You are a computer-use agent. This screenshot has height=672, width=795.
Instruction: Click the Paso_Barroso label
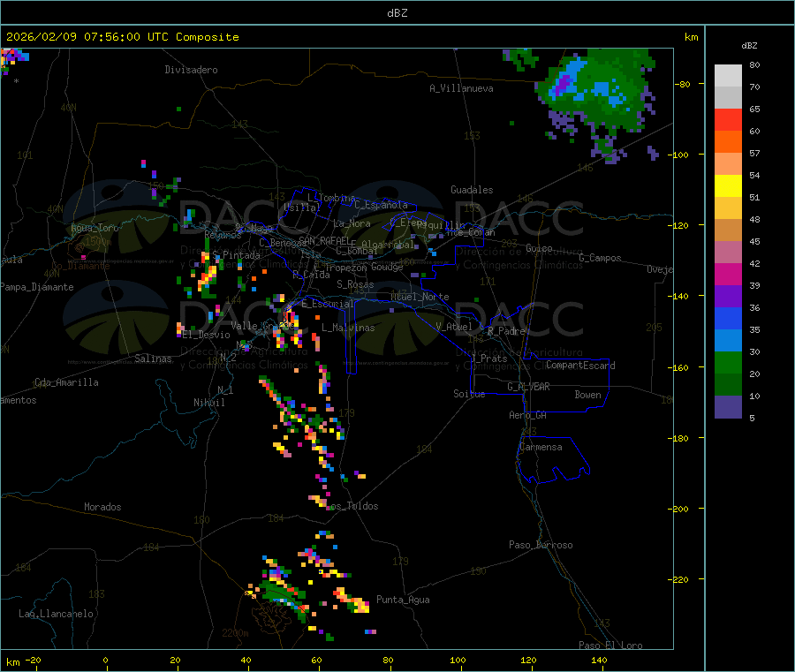[541, 545]
